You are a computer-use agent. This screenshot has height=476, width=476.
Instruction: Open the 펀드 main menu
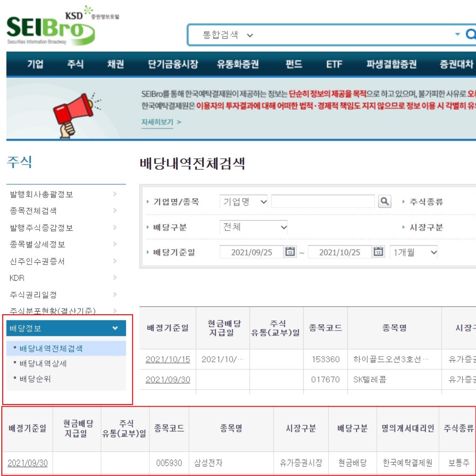294,64
